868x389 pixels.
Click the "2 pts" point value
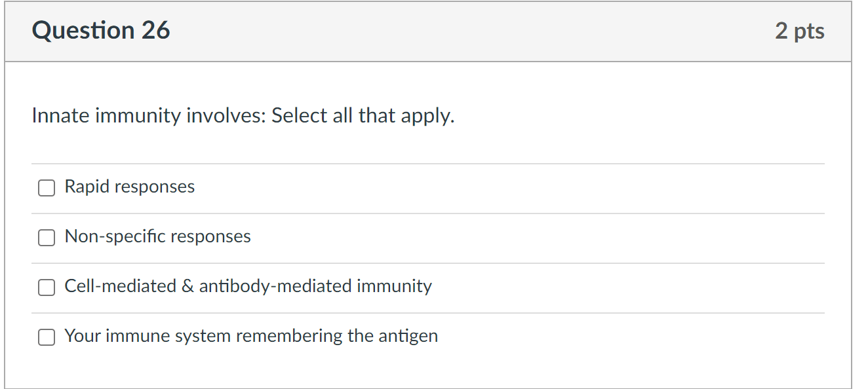pos(799,31)
